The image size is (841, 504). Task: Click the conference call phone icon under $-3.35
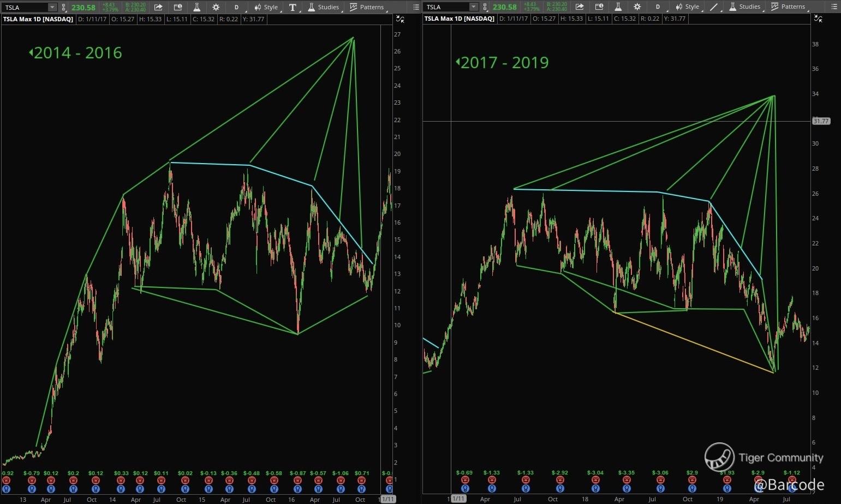click(x=626, y=480)
